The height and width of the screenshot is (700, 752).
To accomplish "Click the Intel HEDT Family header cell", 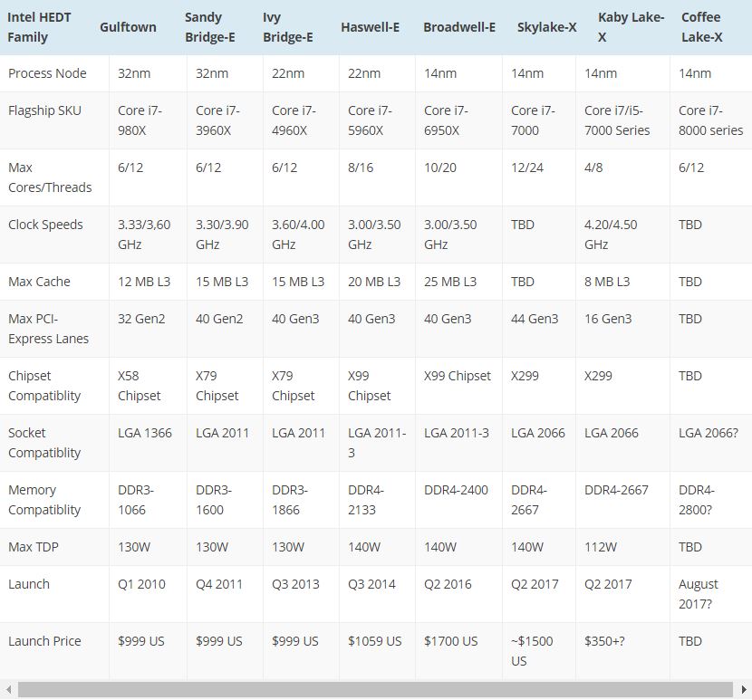I will point(42,27).
